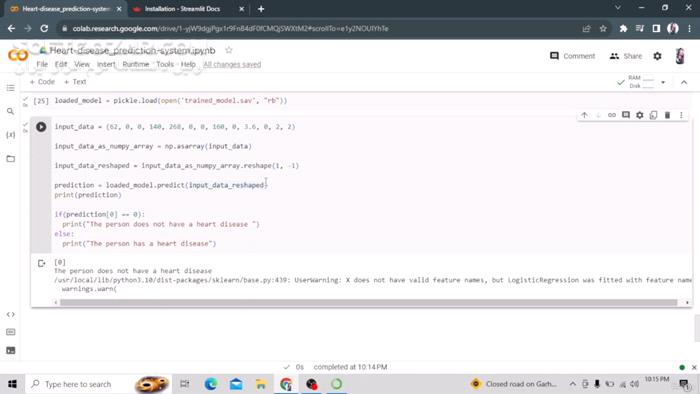Move cell up with the arrow icon
Image resolution: width=700 pixels, height=394 pixels.
click(x=584, y=115)
